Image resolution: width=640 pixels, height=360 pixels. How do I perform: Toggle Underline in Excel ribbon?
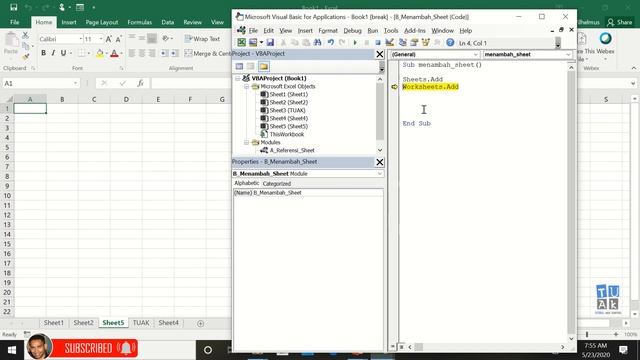click(x=63, y=53)
